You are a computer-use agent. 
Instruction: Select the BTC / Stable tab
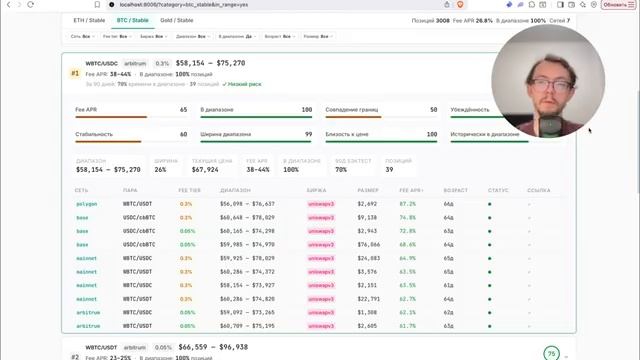point(133,20)
